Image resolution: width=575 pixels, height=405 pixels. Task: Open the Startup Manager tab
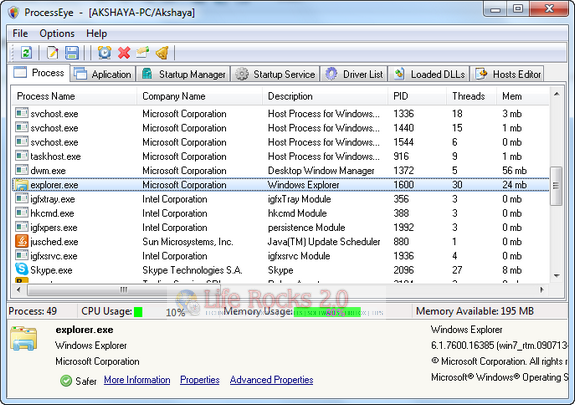pyautogui.click(x=183, y=74)
